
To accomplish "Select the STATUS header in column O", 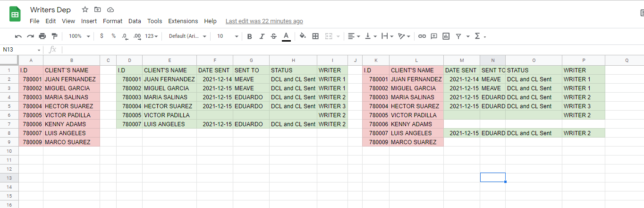I will [534, 70].
